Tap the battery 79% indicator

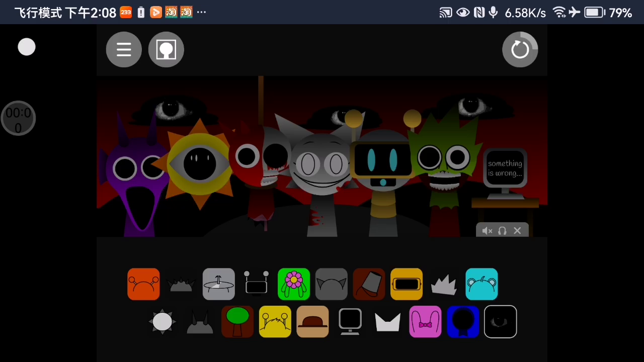point(608,13)
